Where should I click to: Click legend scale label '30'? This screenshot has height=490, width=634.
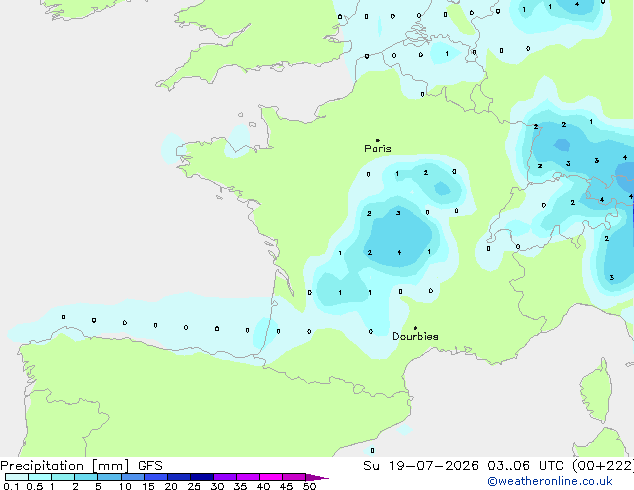[x=217, y=486]
